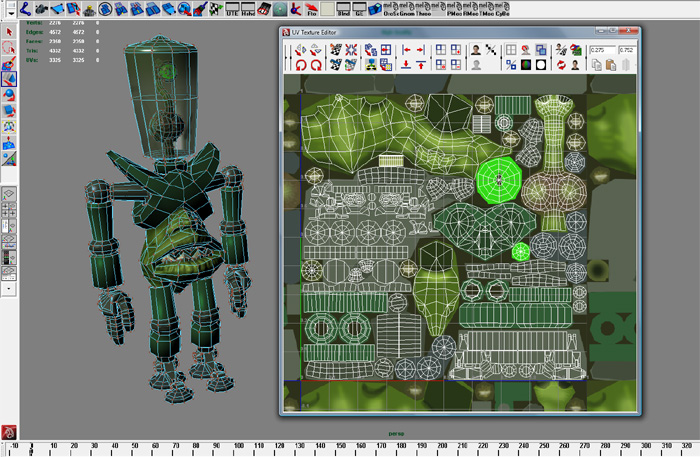Viewport: 700px width, 457px height.
Task: Click the 'Edges:' heads-up display label
Action: [x=34, y=32]
